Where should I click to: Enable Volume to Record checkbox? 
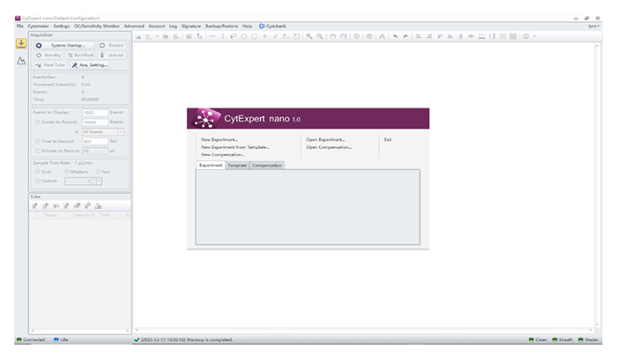point(38,151)
